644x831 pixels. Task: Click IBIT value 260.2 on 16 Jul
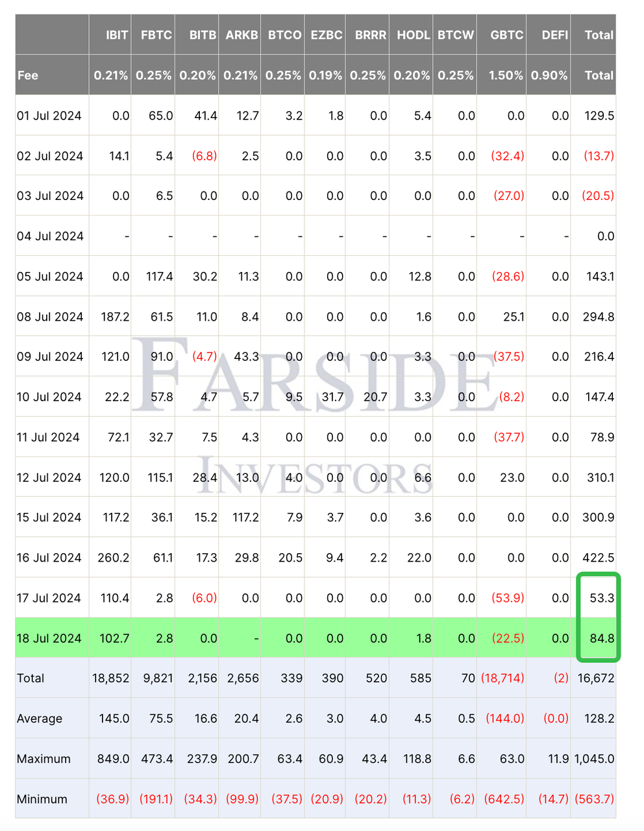[113, 558]
